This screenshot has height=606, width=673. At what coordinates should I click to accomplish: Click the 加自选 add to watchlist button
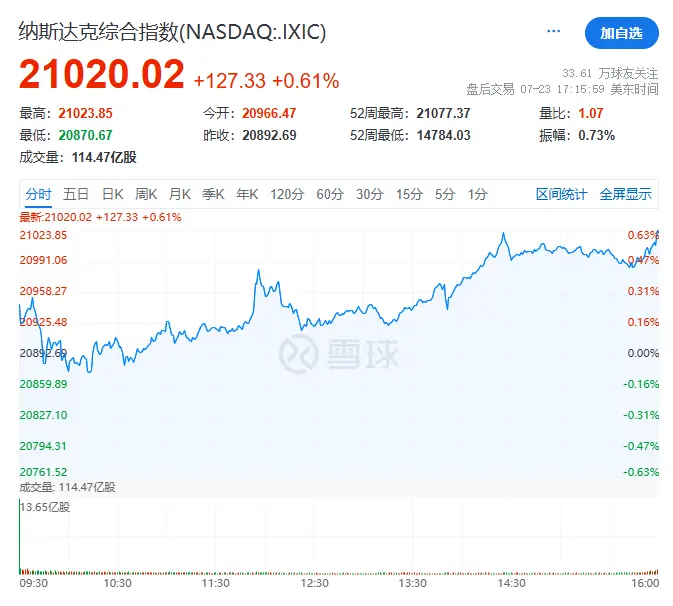pos(621,33)
